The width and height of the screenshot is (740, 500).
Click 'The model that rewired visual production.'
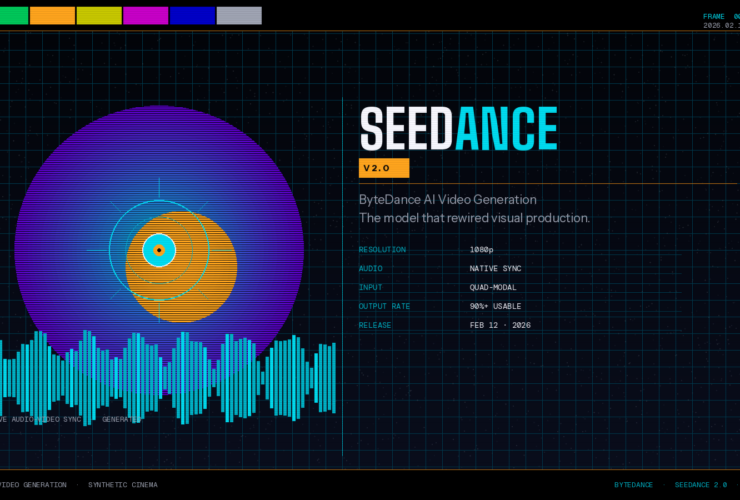(x=474, y=218)
